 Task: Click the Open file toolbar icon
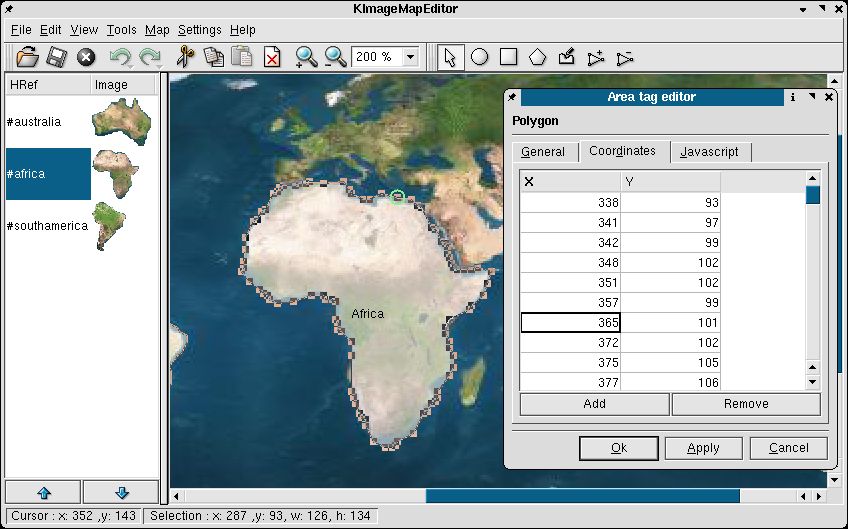click(x=27, y=57)
